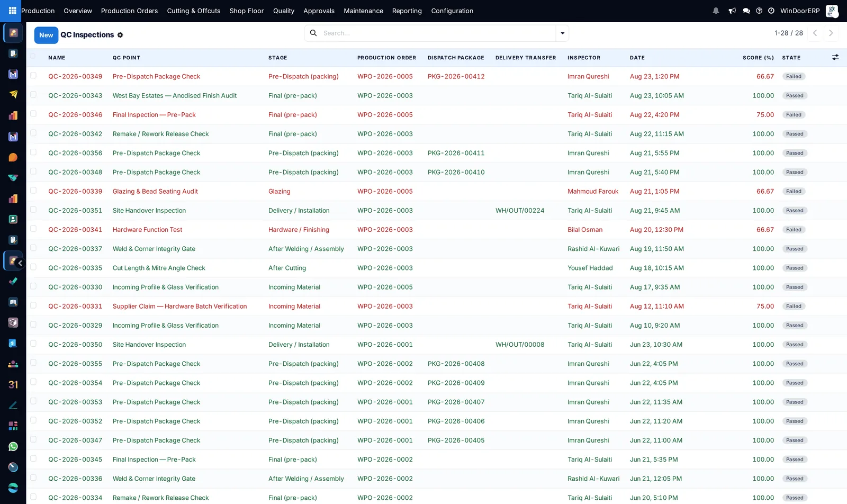
Task: Check the QC-2026-00341 row checkbox
Action: (x=33, y=229)
